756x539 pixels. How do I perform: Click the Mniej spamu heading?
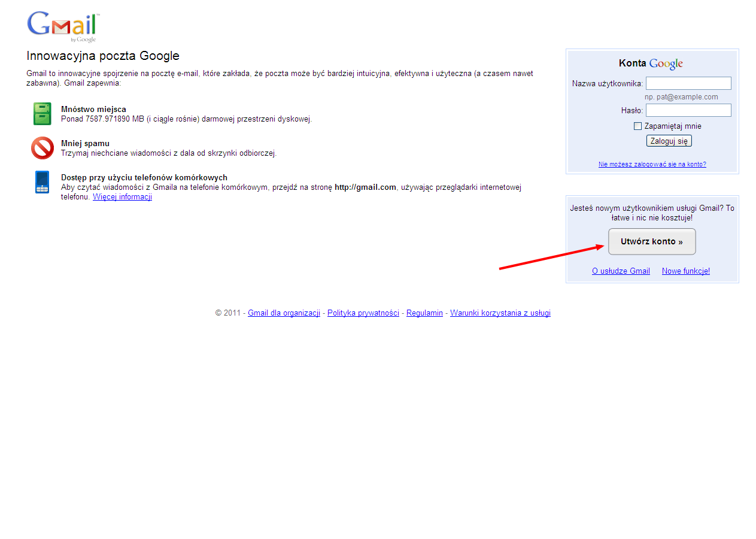coord(85,144)
